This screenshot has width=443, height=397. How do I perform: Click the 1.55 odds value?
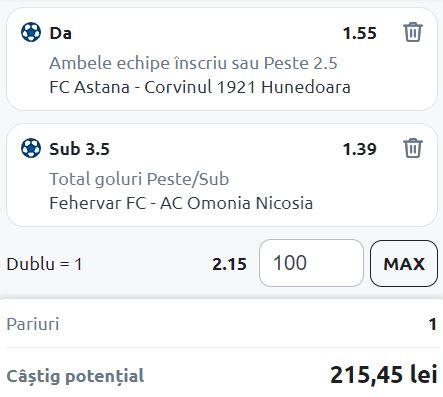coord(360,33)
